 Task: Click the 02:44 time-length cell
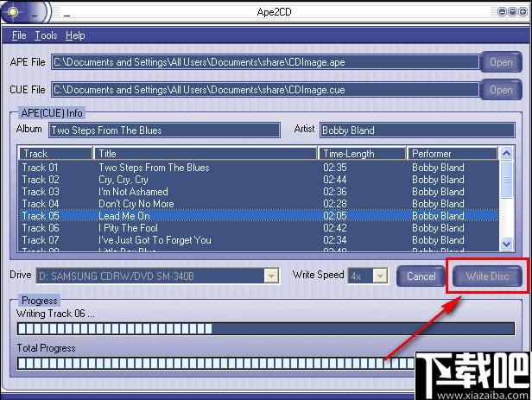tap(335, 180)
